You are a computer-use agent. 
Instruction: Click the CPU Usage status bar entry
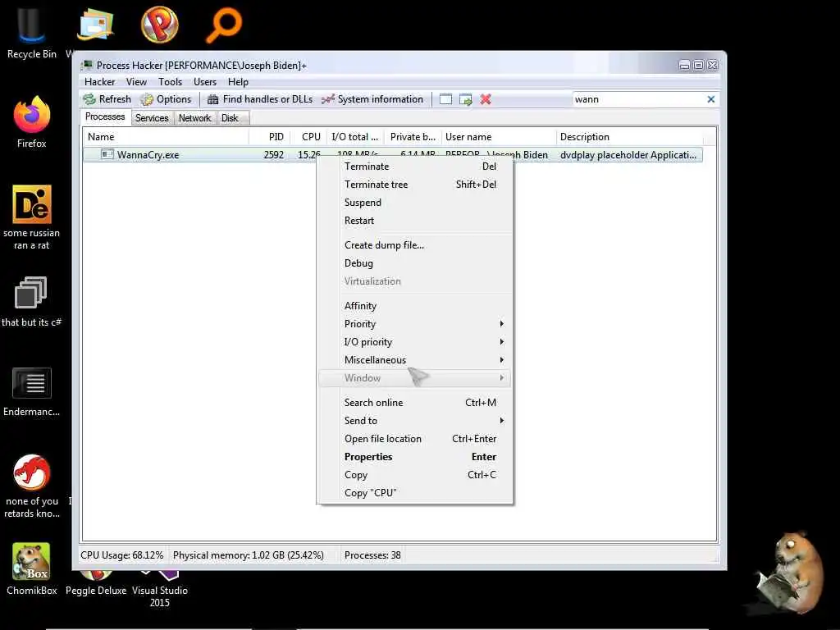pyautogui.click(x=122, y=555)
